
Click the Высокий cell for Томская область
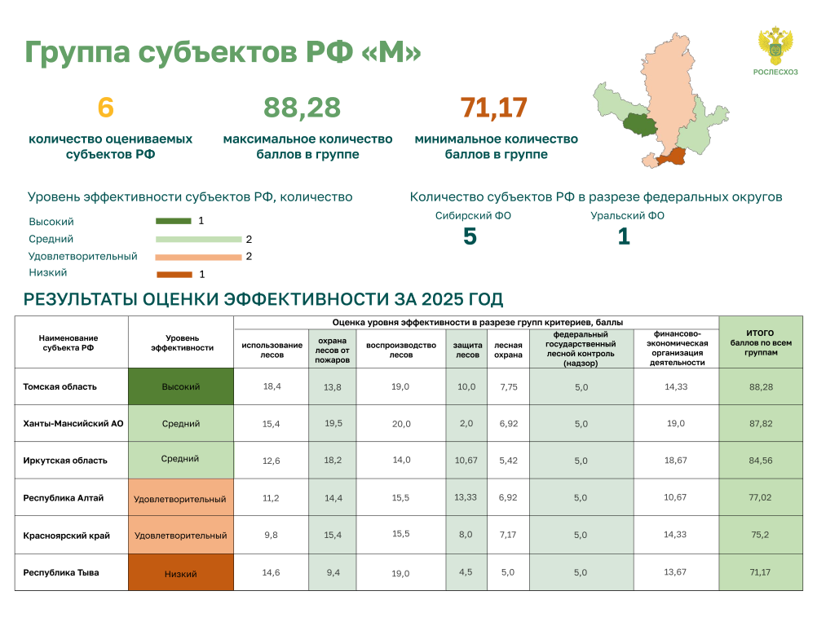181,386
